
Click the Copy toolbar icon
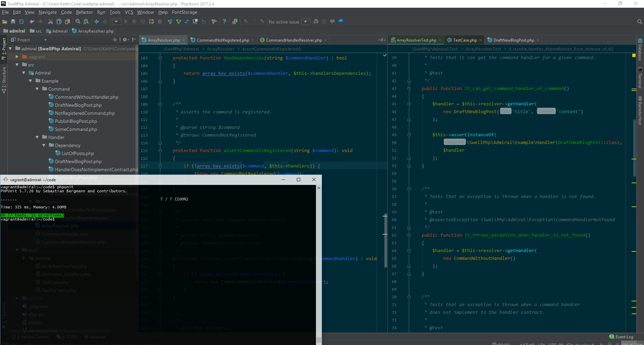click(59, 21)
